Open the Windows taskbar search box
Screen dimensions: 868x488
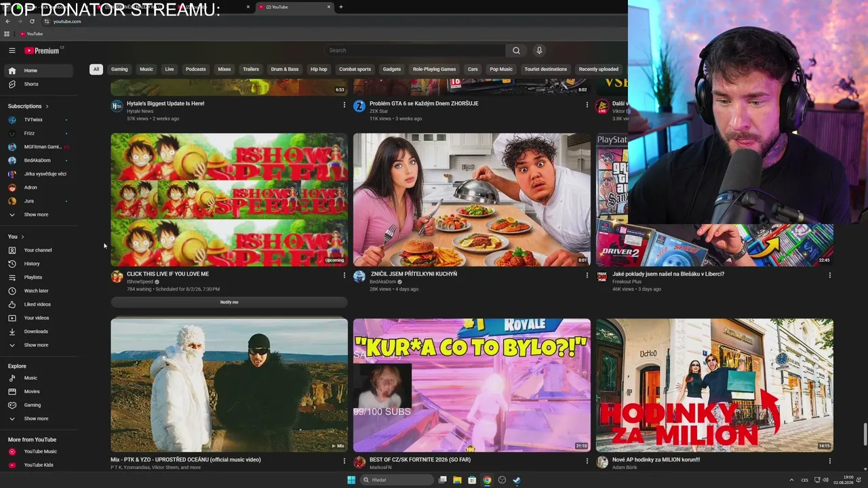(397, 480)
